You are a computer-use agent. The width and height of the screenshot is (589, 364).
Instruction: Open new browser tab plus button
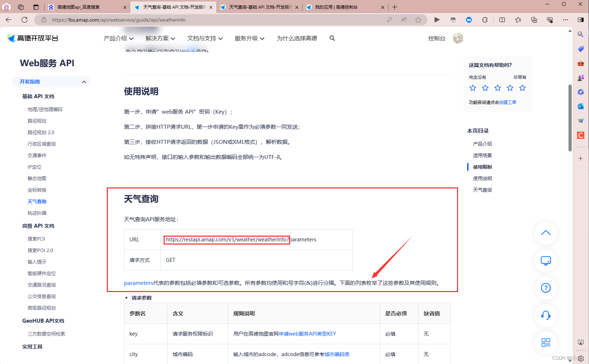point(394,7)
